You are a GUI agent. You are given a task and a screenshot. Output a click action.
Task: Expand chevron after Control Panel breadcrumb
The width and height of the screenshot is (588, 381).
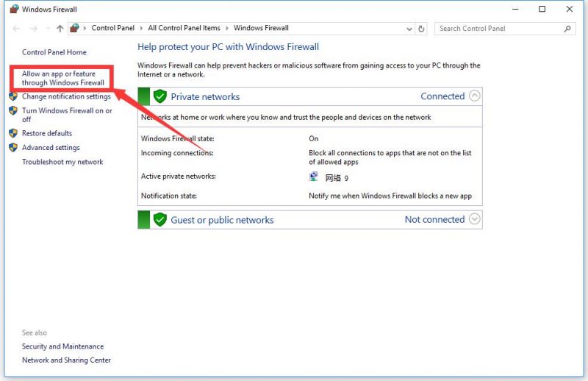point(141,28)
